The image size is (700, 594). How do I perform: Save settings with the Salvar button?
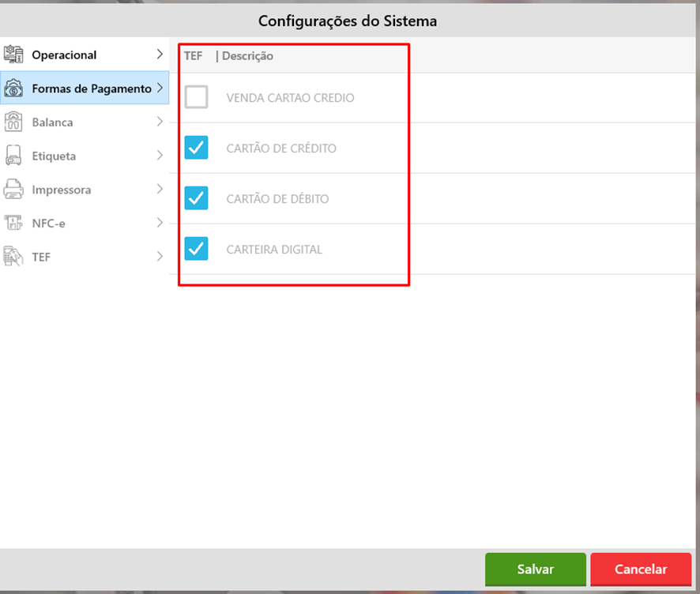pos(535,569)
